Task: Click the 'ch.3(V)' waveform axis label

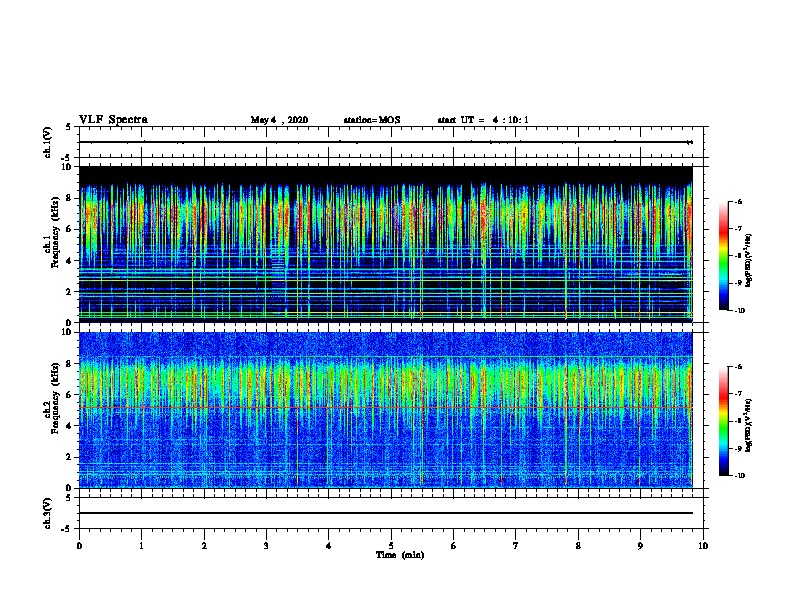Action: (x=47, y=513)
